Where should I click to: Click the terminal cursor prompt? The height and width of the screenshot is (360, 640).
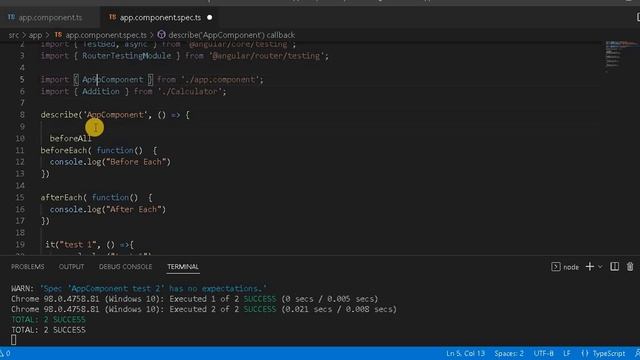click(x=14, y=340)
